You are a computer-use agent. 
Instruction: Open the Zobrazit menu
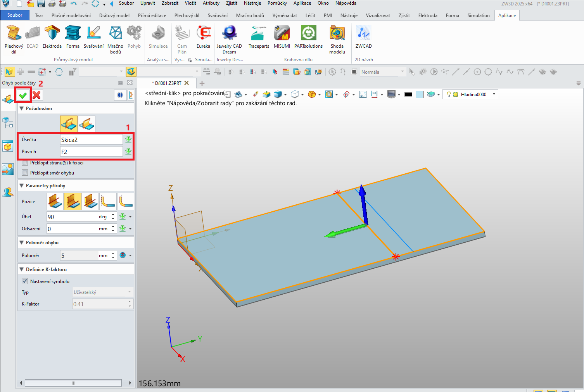pos(170,3)
